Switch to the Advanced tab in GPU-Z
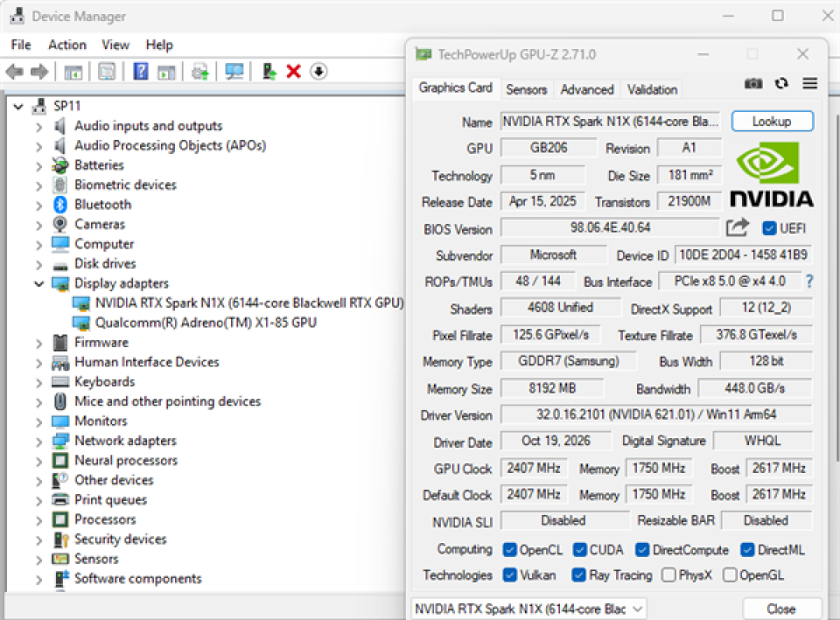Viewport: 840px width, 620px height. click(587, 89)
